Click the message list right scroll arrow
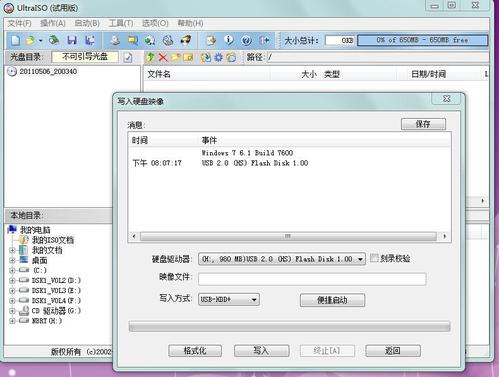499x377 pixels. [x=444, y=236]
